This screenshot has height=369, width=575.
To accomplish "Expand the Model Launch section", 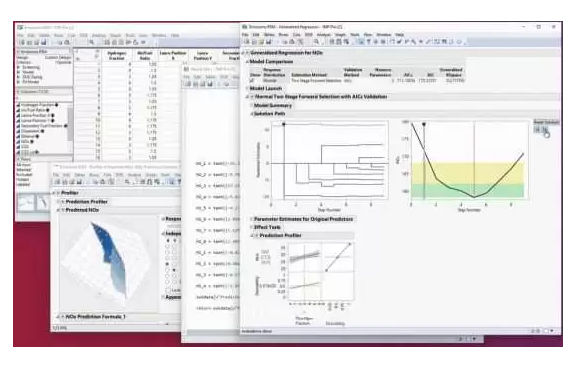I will point(247,89).
